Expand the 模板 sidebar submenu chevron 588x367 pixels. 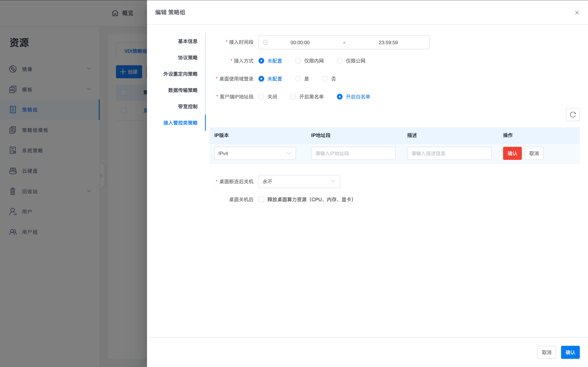click(x=89, y=89)
